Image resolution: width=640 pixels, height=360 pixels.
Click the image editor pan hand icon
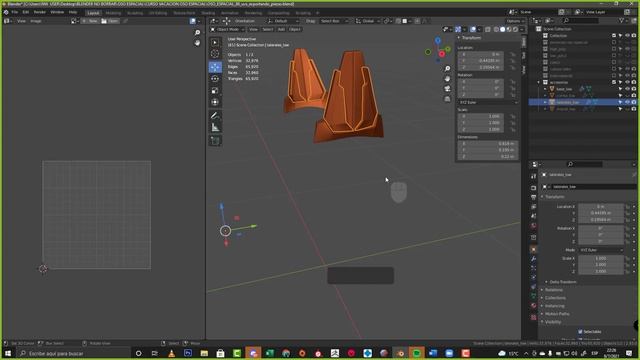pos(197,42)
